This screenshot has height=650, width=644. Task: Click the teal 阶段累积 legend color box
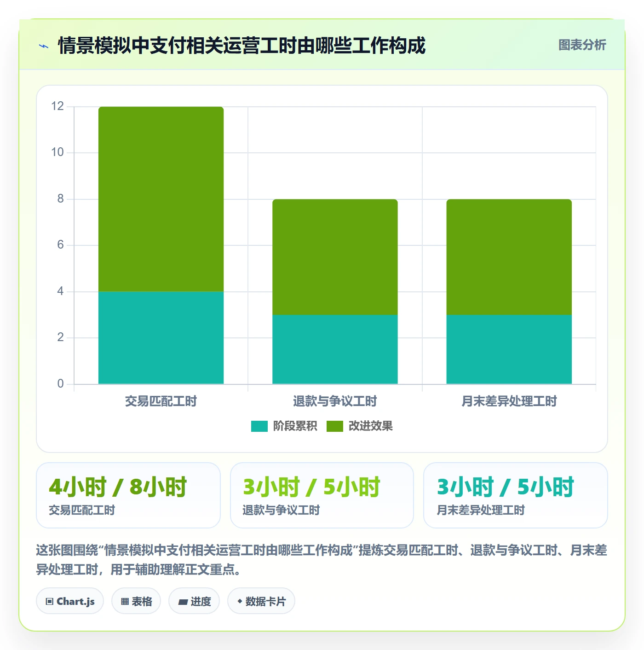(259, 426)
